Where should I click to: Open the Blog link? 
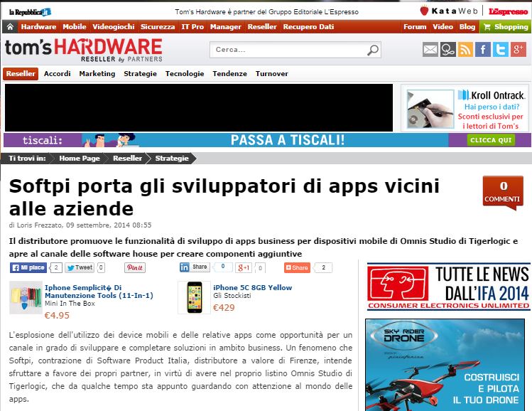[x=467, y=27]
